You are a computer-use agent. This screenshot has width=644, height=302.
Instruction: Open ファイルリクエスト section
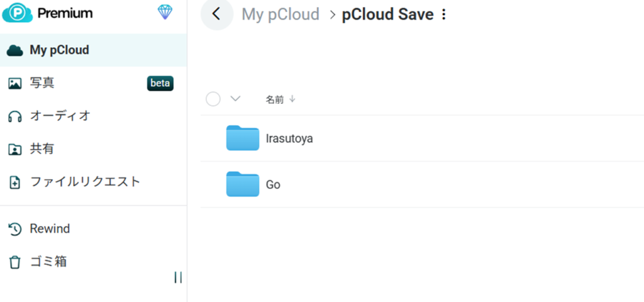(x=85, y=182)
